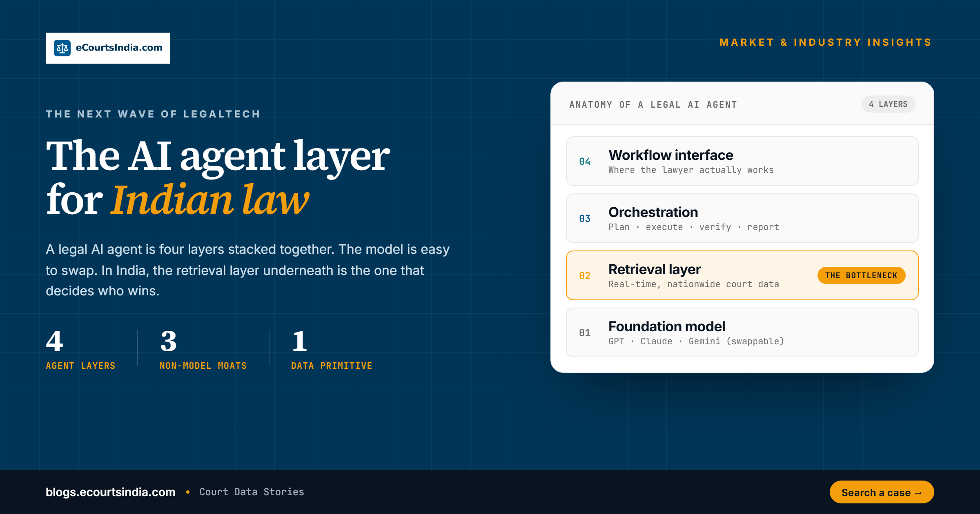The image size is (980, 514).
Task: Click the Anatomy of a Legal AI Agent header
Action: click(653, 104)
